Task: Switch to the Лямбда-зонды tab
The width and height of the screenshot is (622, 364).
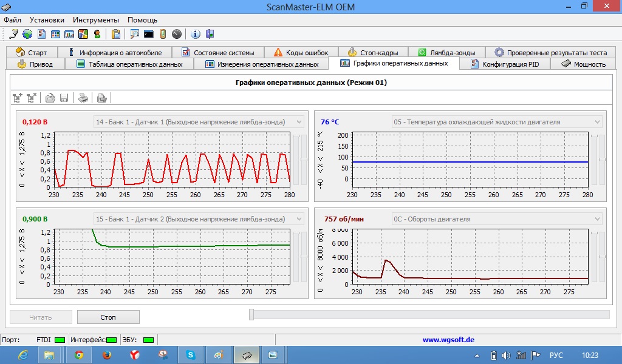Action: (450, 53)
